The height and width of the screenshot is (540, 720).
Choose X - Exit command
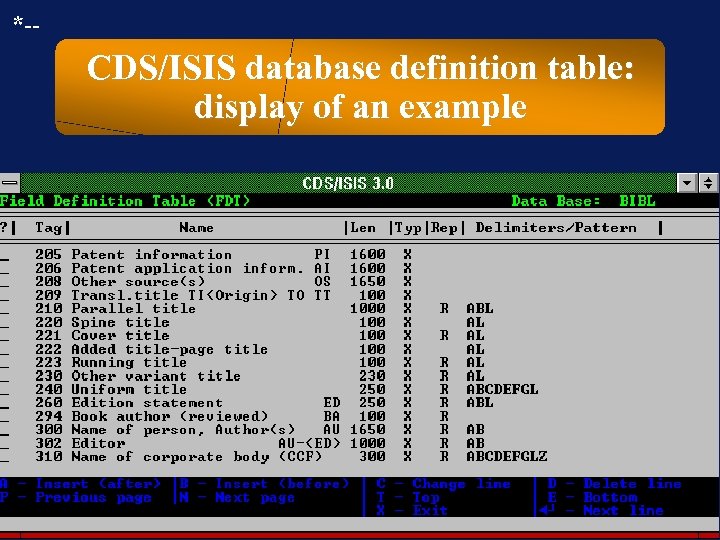point(412,510)
